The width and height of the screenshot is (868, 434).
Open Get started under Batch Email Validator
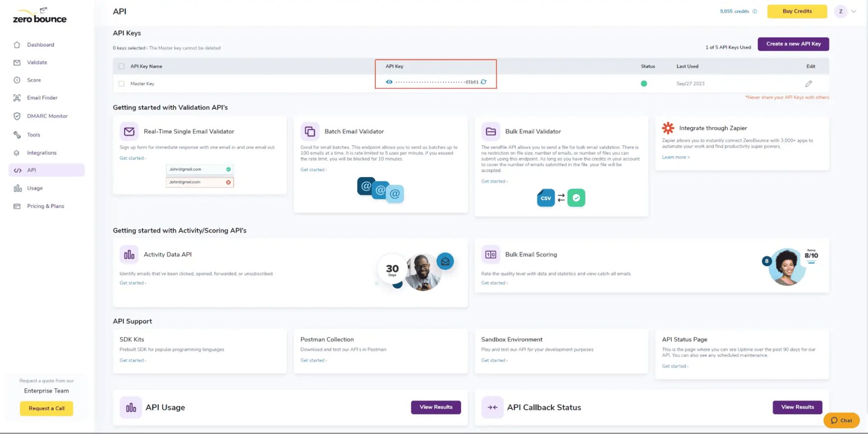click(313, 170)
